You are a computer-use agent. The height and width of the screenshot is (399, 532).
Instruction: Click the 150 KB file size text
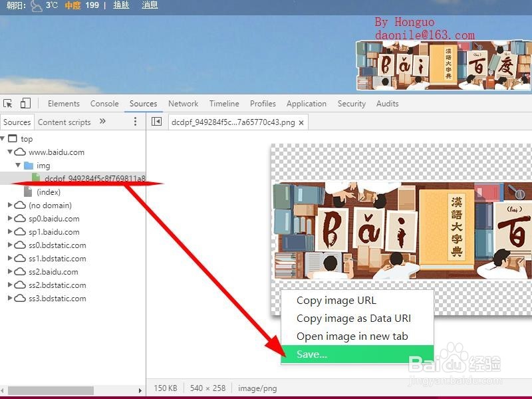click(x=165, y=388)
